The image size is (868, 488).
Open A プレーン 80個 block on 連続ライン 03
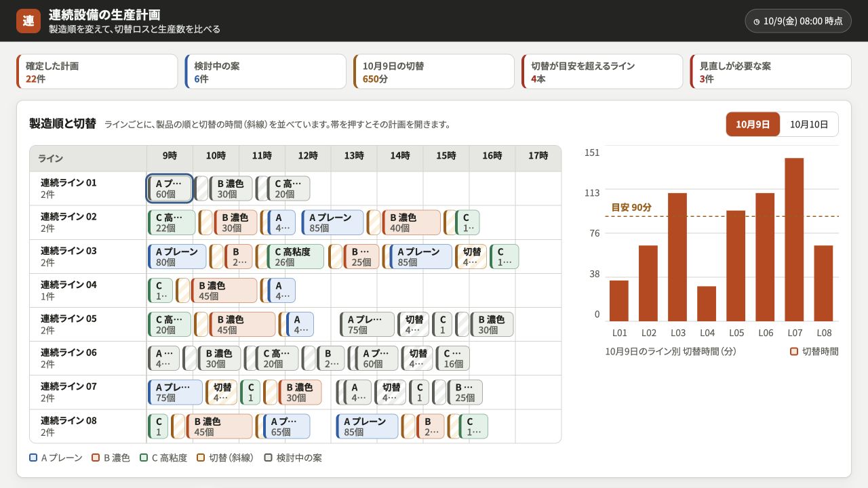point(177,256)
